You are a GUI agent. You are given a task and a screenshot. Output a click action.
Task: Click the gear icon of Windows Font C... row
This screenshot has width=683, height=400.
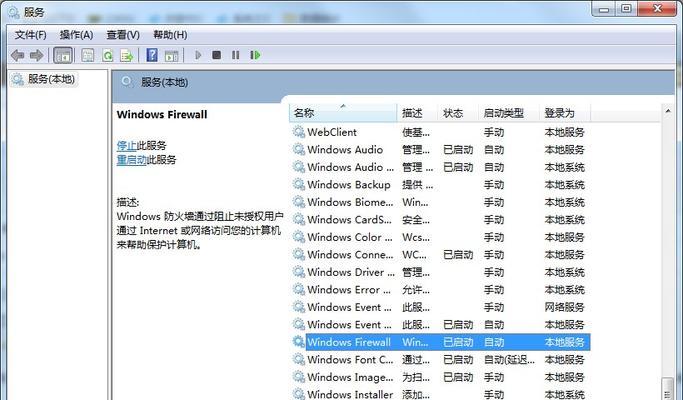pos(299,359)
